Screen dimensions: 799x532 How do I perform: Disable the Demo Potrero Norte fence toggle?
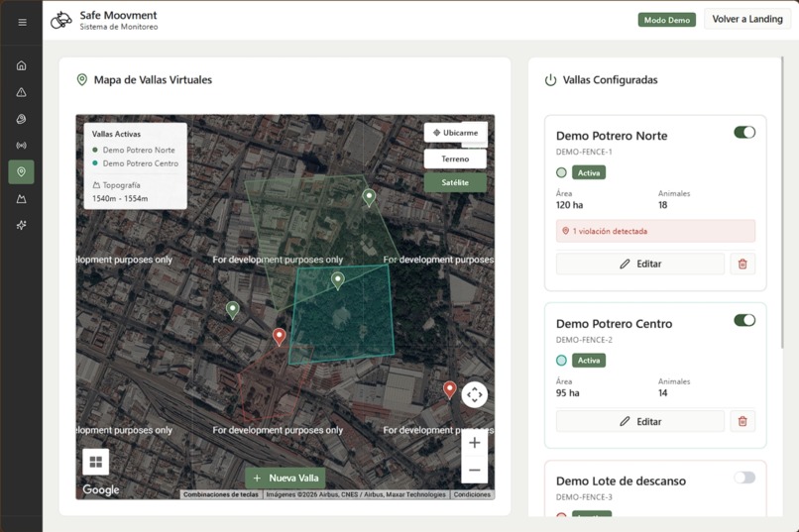pos(744,133)
